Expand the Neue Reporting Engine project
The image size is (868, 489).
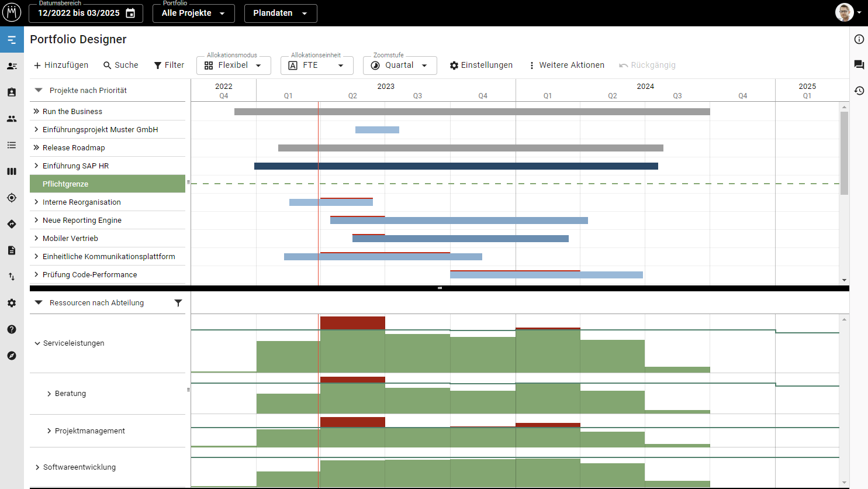36,221
